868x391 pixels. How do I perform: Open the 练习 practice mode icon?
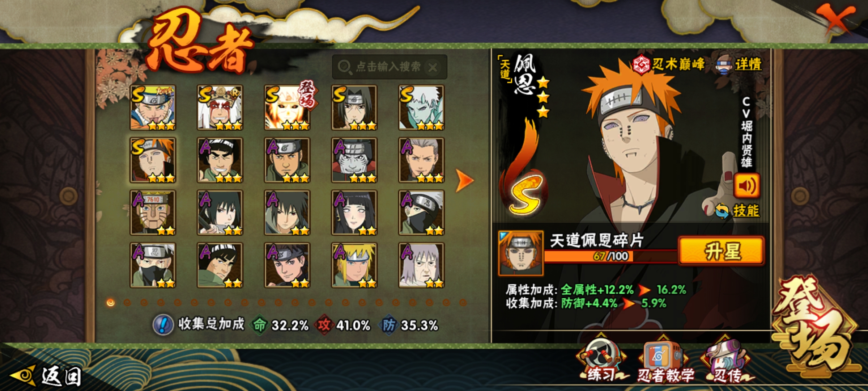click(x=601, y=360)
